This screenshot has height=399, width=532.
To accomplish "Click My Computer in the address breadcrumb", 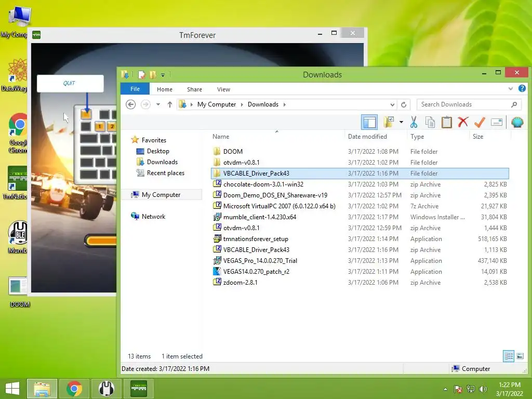I will click(217, 104).
